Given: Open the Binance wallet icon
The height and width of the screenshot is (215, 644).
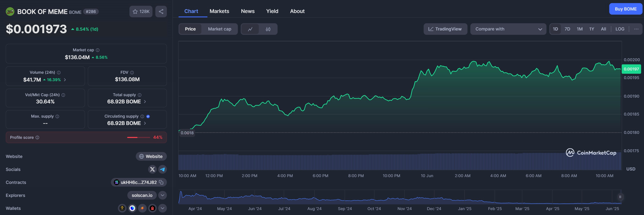Looking at the screenshot, I should 122,208.
